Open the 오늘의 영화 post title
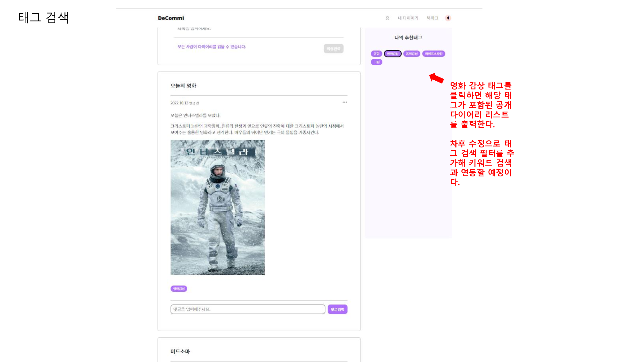Screen dimensions: 644x362 (x=183, y=86)
